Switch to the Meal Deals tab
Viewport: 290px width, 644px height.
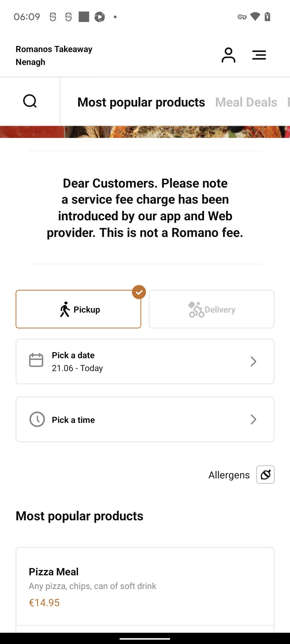point(246,102)
